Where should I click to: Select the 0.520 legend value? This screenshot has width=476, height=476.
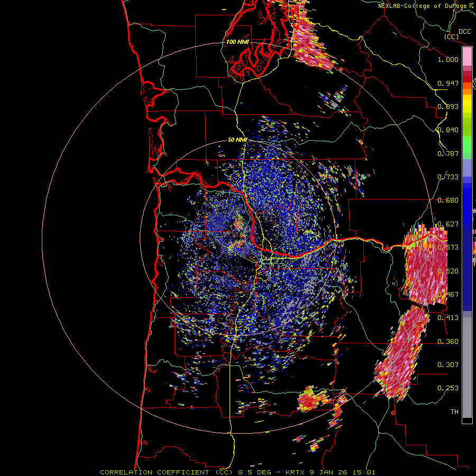tap(448, 271)
